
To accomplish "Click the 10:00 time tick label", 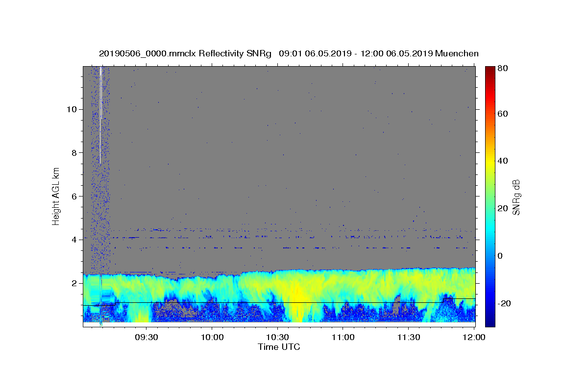I will 212,337.
